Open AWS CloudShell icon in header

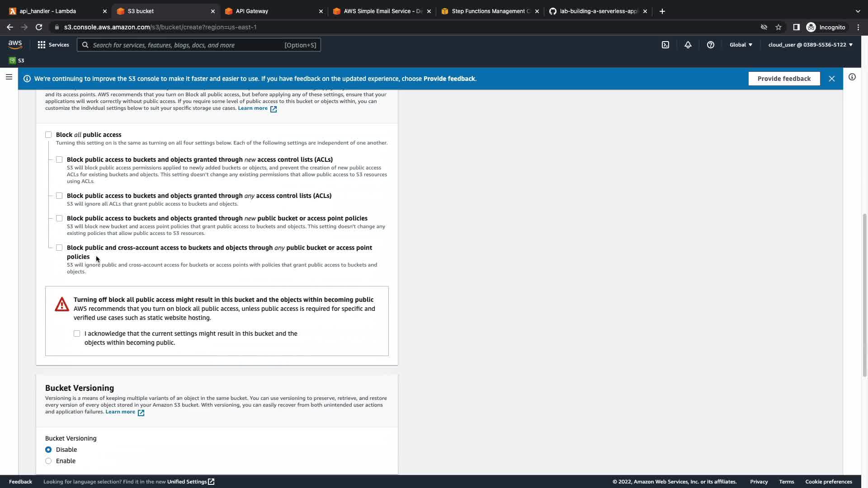(665, 45)
